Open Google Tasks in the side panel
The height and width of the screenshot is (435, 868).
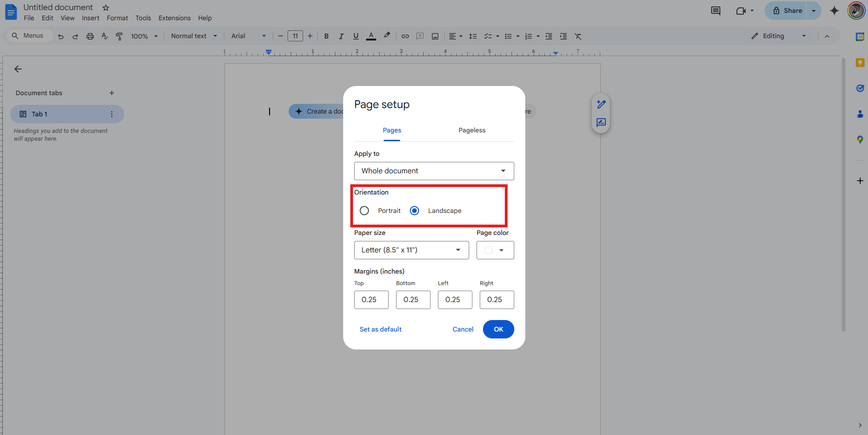click(860, 88)
